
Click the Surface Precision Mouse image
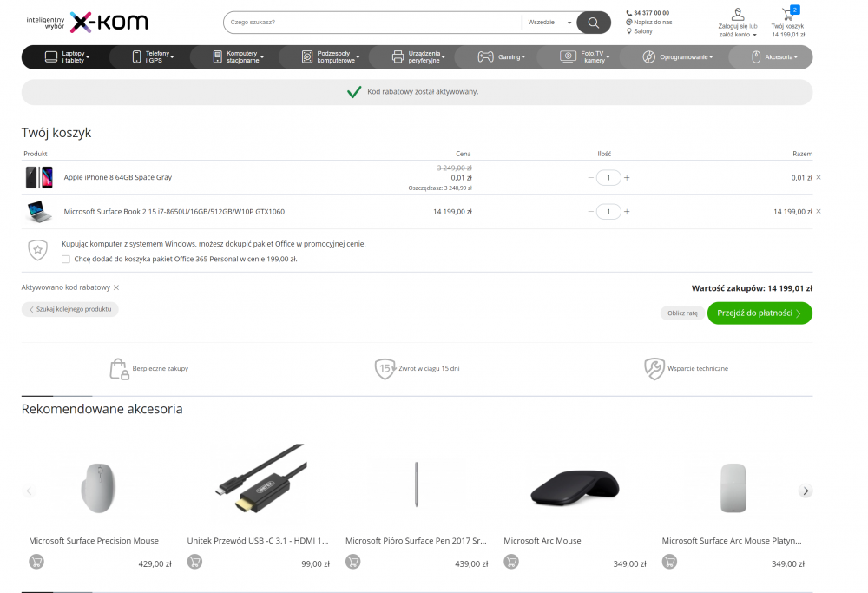click(x=98, y=488)
